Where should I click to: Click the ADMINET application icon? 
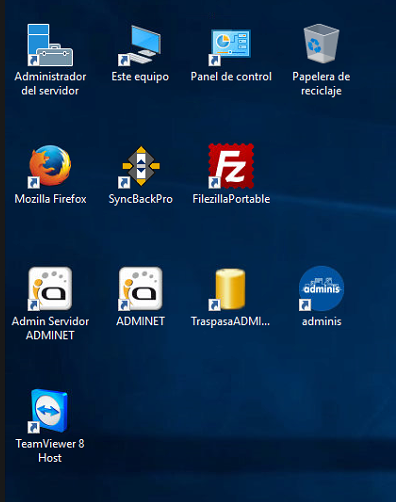140,288
